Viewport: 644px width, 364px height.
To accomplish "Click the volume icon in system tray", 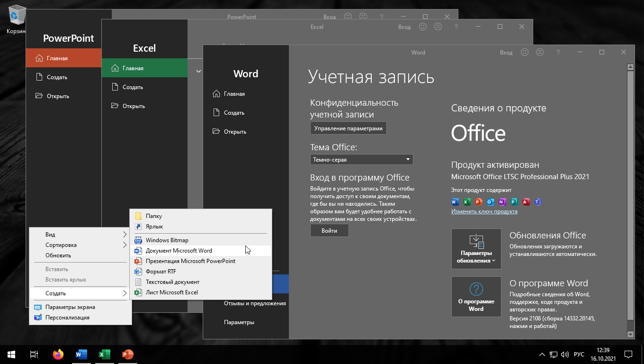I will (565, 355).
